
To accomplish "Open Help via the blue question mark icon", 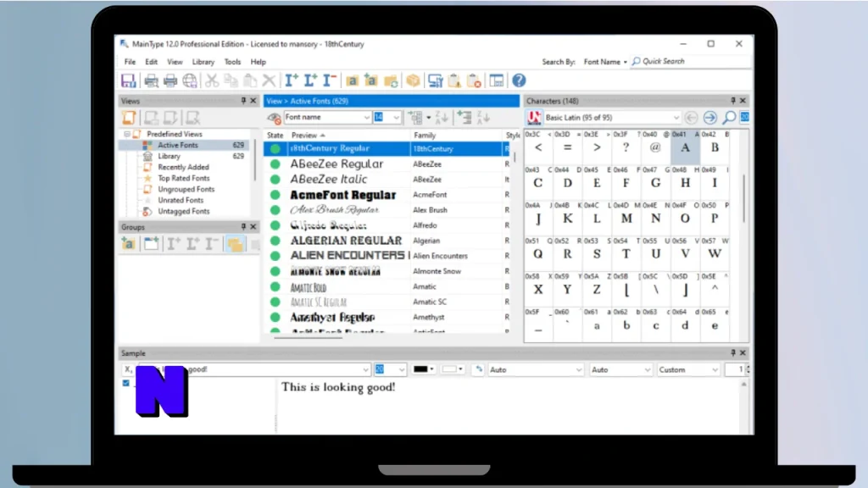I will click(x=519, y=80).
